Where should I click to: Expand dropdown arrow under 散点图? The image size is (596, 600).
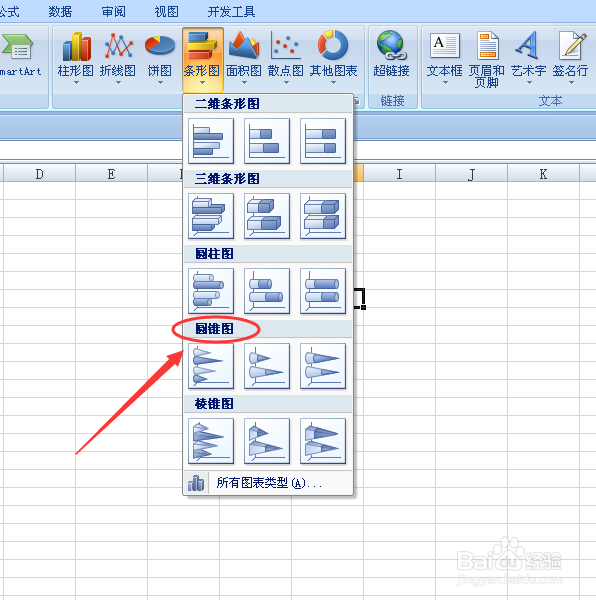pos(286,82)
